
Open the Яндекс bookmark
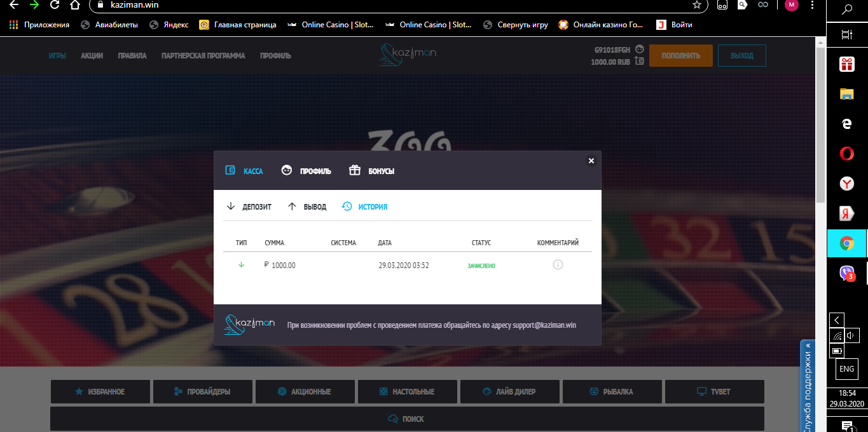coord(169,25)
